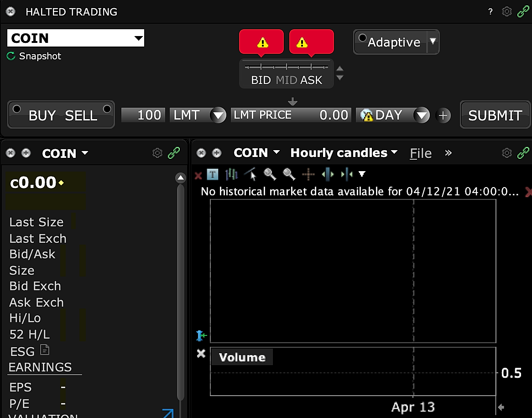
Task: Select the SELL radio button
Action: click(107, 109)
